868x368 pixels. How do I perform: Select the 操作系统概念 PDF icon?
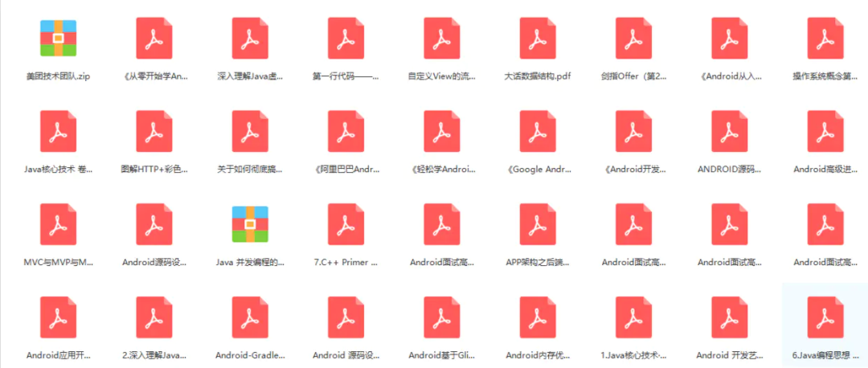tap(825, 39)
